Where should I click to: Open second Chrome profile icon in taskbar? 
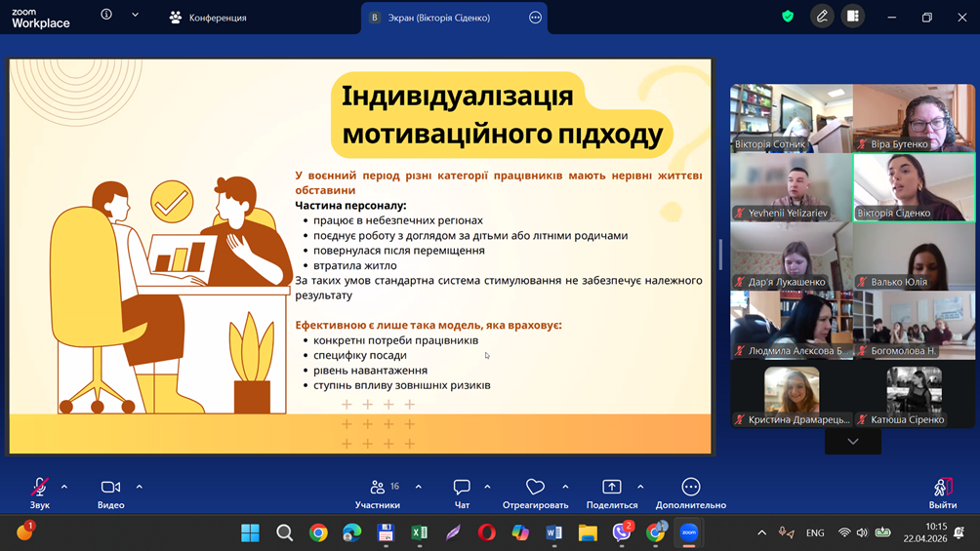[x=656, y=531]
